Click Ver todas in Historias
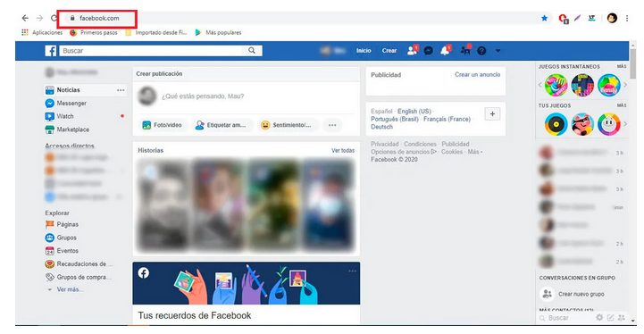 [343, 150]
